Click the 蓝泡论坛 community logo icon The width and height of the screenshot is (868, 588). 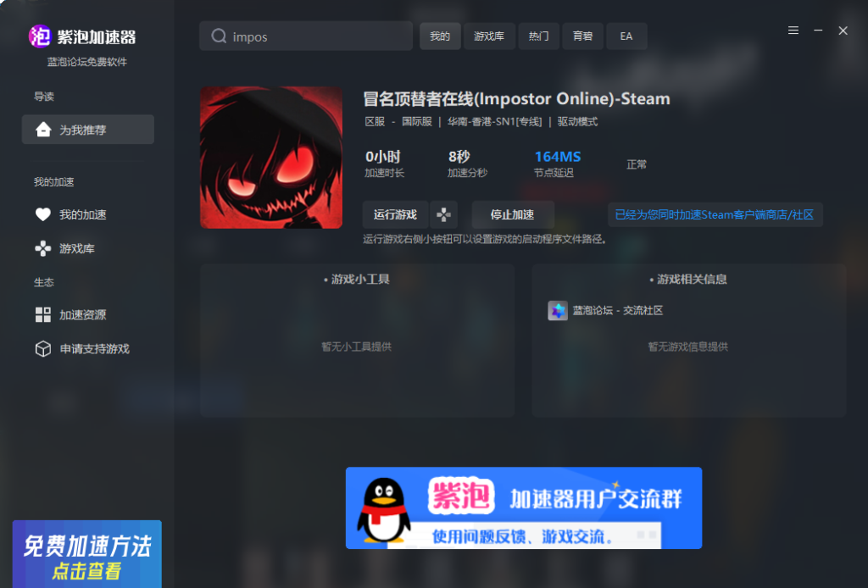[x=558, y=310]
